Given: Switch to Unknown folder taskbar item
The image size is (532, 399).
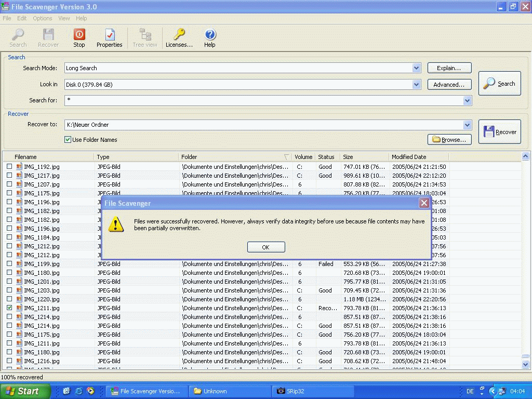Looking at the screenshot, I should pos(230,391).
